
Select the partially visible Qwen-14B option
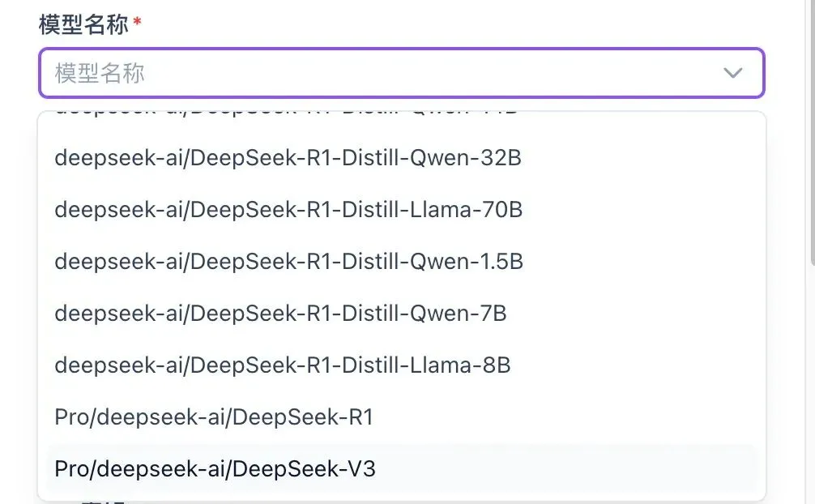284,108
